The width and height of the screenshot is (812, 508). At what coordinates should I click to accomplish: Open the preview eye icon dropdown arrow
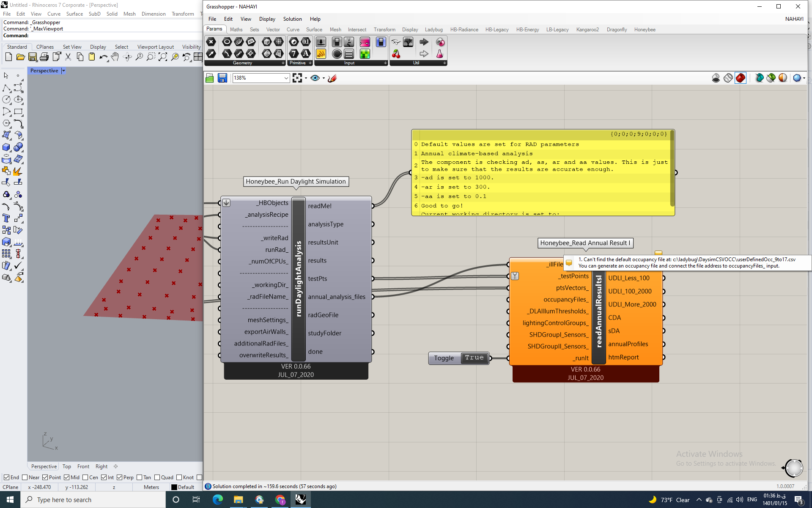(x=324, y=78)
